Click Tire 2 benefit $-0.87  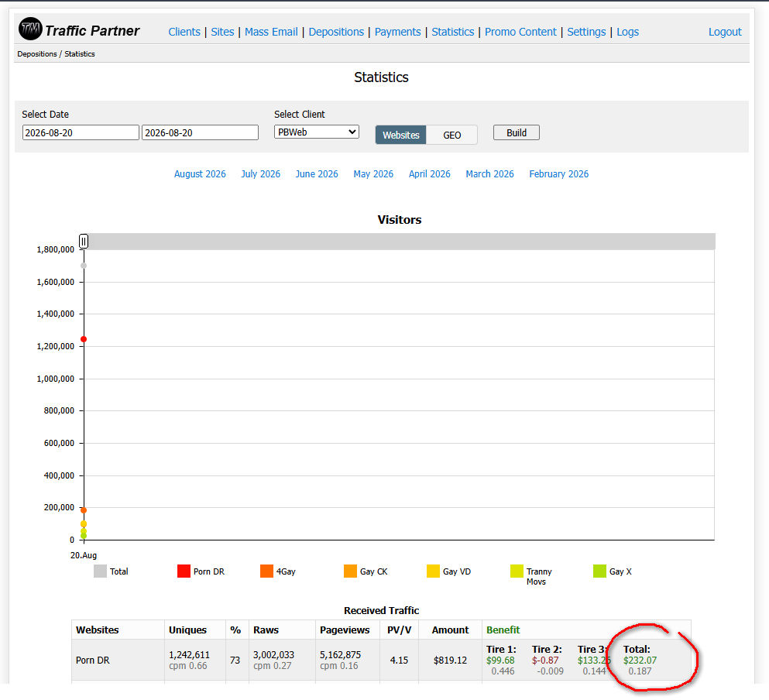545,661
